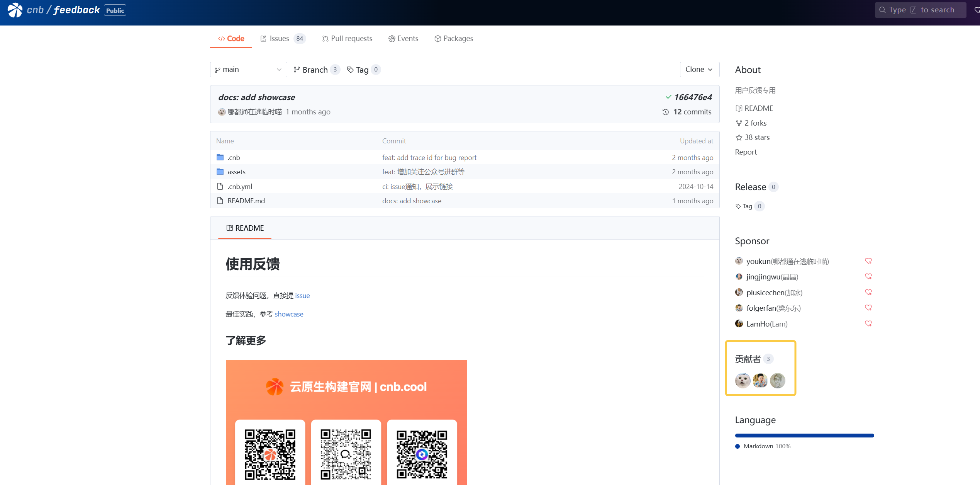Click the Markdown language bar
The width and height of the screenshot is (980, 485).
804,436
